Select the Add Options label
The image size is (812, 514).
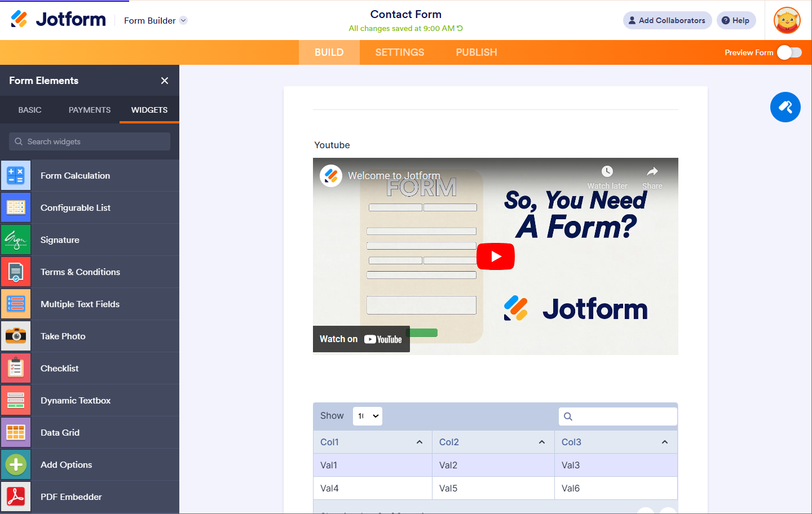coord(67,464)
